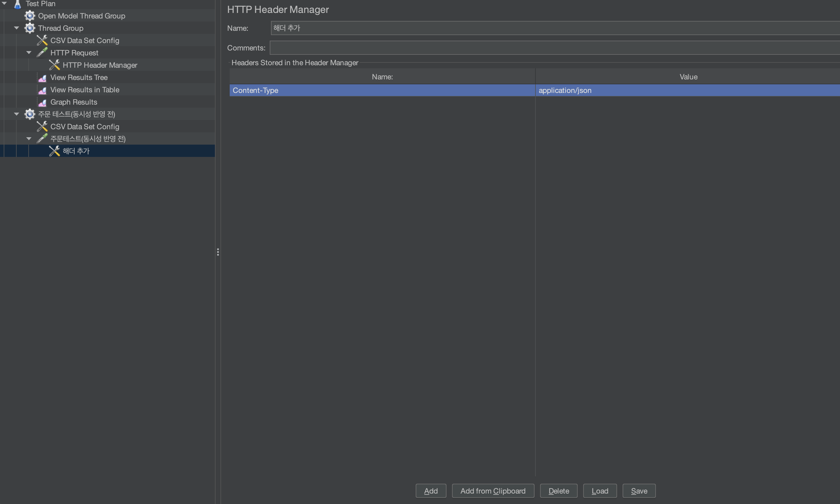Click the Test Plan flask icon
The image size is (840, 504).
click(x=17, y=4)
